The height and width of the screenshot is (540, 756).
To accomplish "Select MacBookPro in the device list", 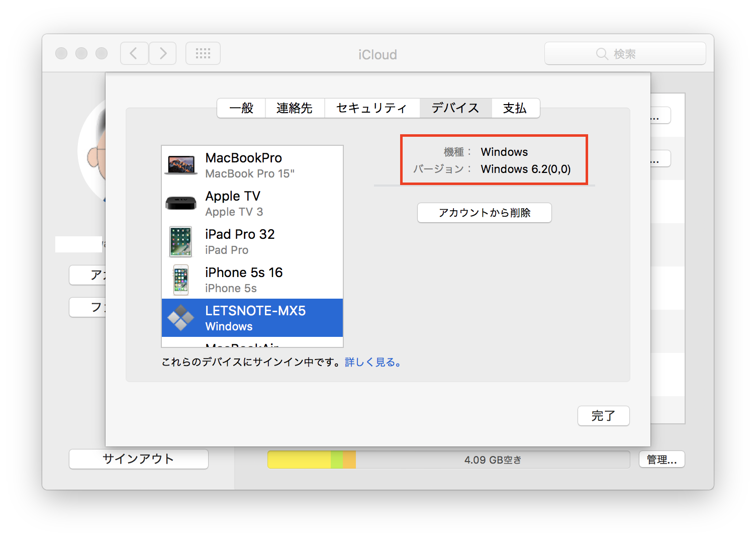I will 252,165.
